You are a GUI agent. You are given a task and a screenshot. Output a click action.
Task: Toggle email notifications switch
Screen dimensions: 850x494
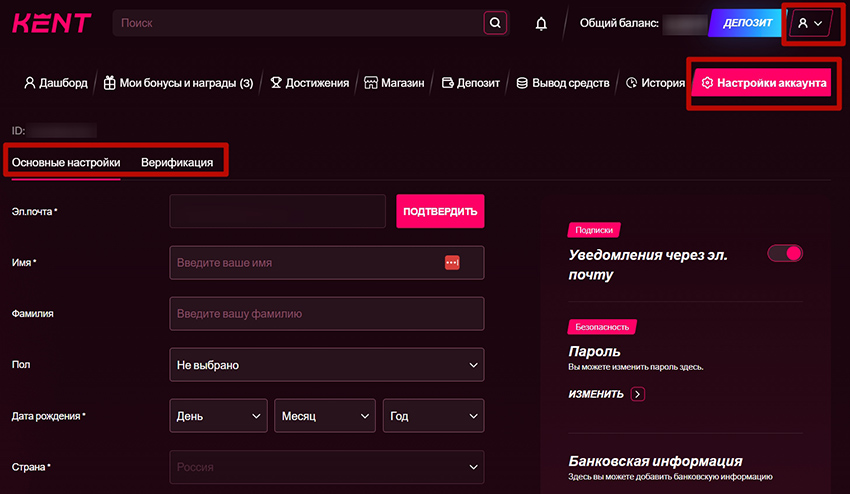(x=785, y=254)
